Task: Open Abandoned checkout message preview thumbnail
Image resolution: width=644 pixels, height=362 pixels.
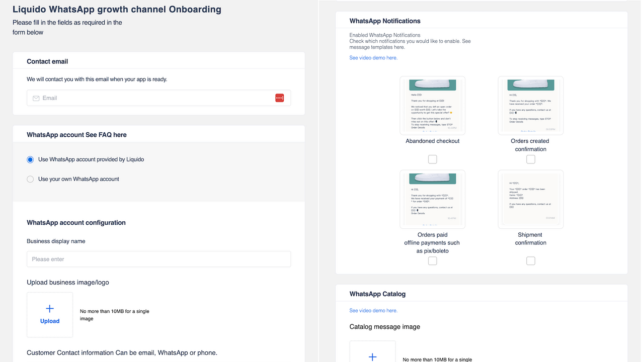Action: click(433, 106)
